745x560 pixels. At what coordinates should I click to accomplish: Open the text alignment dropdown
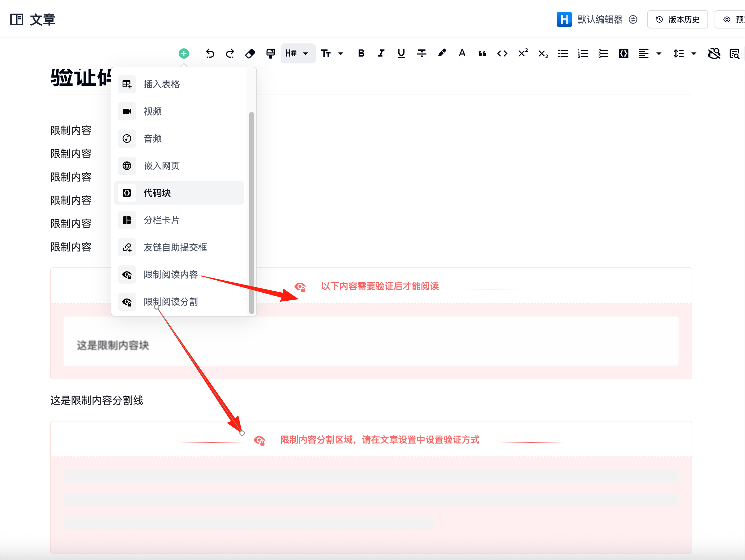point(649,53)
